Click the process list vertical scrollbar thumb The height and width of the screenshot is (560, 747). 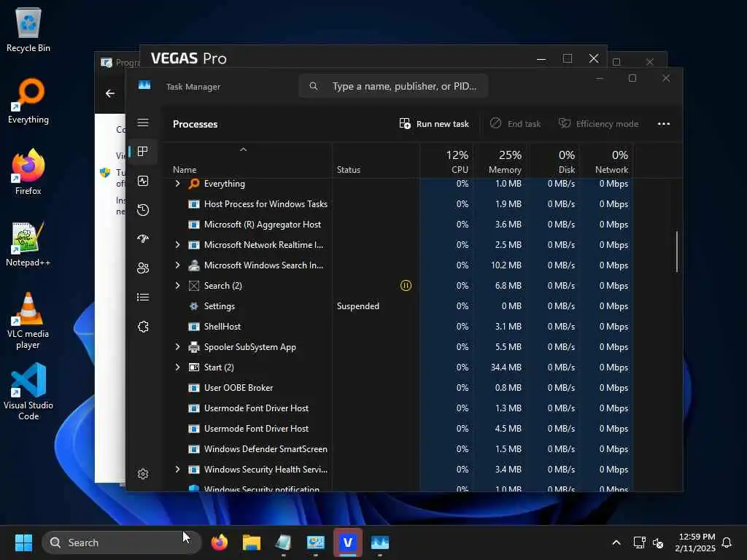676,252
